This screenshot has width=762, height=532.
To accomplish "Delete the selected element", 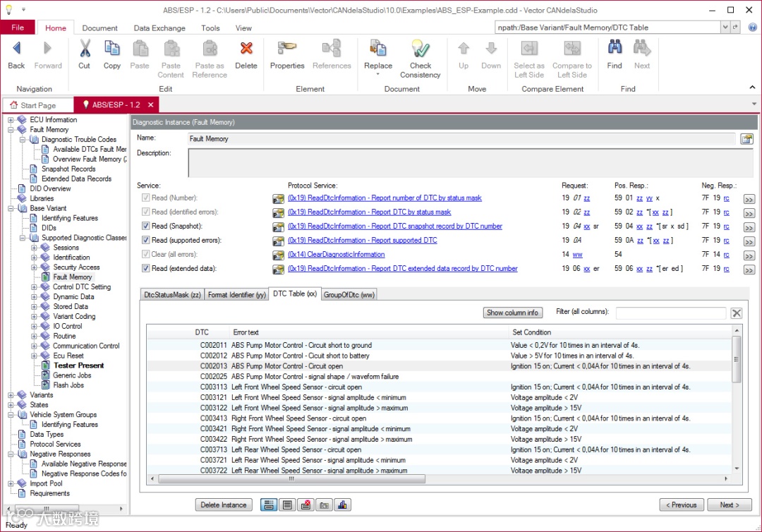I will pyautogui.click(x=246, y=55).
